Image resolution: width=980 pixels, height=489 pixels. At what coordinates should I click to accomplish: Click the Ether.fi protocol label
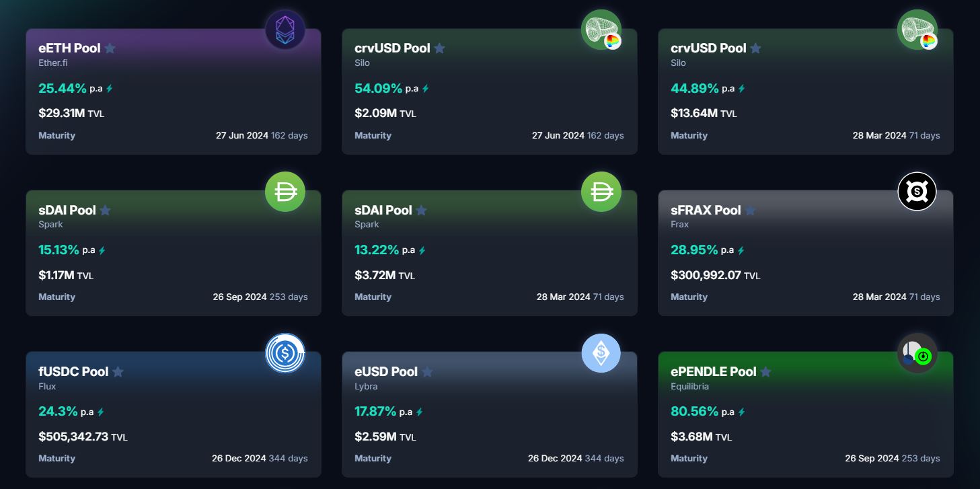click(53, 63)
